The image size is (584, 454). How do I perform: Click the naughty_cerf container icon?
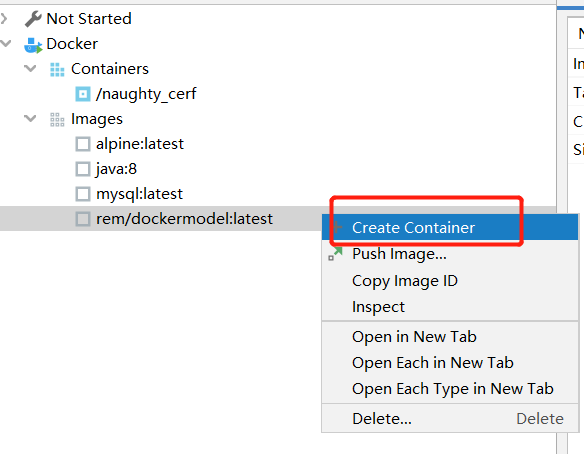point(83,94)
